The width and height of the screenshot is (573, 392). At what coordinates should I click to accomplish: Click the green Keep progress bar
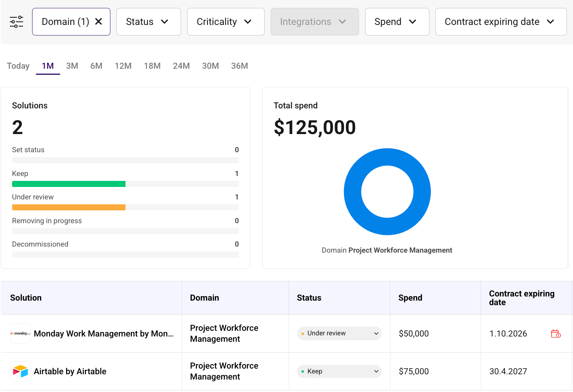69,184
